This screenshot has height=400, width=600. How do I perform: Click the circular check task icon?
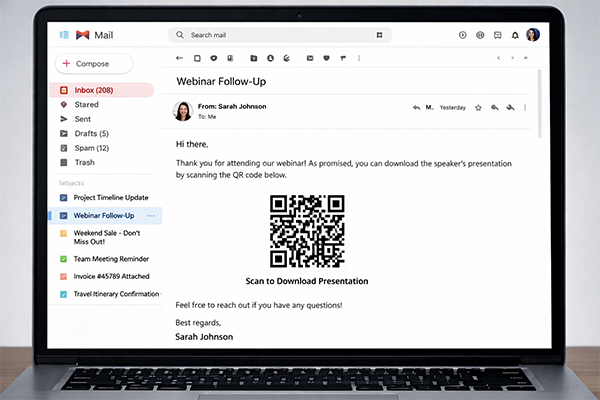(x=287, y=58)
